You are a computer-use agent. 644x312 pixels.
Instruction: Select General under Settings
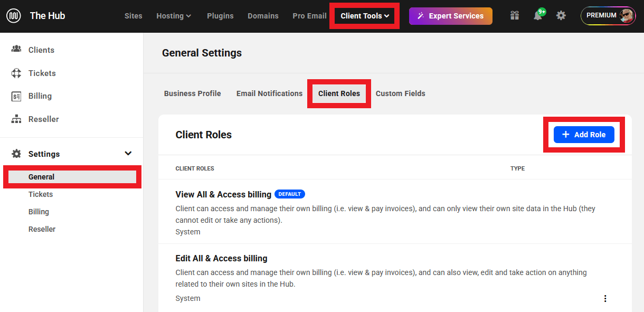(x=72, y=177)
